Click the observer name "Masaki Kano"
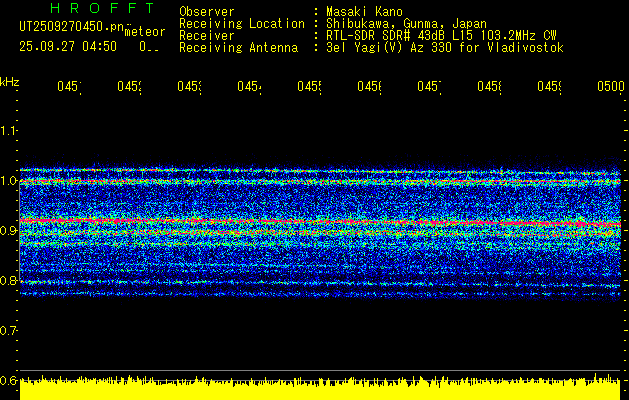This screenshot has width=629, height=400. click(364, 12)
